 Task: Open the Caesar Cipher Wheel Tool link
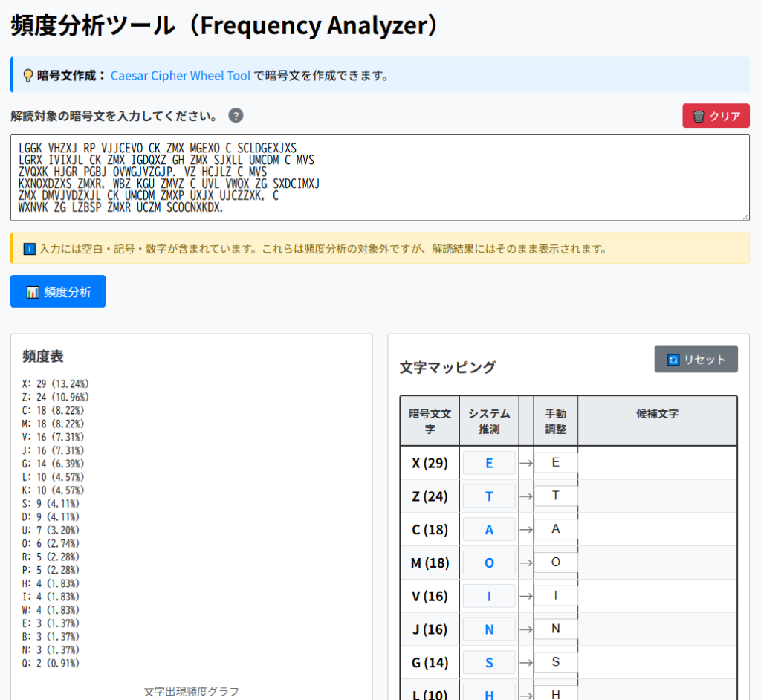[x=181, y=76]
